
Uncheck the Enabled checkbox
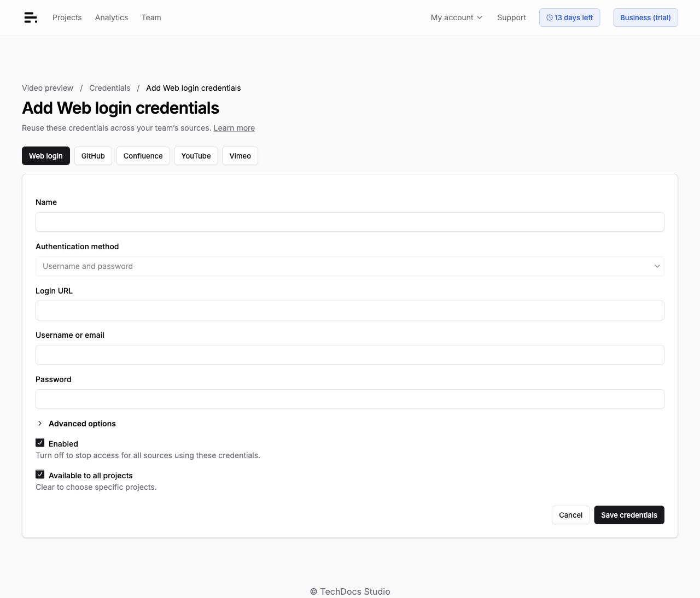[x=40, y=443]
